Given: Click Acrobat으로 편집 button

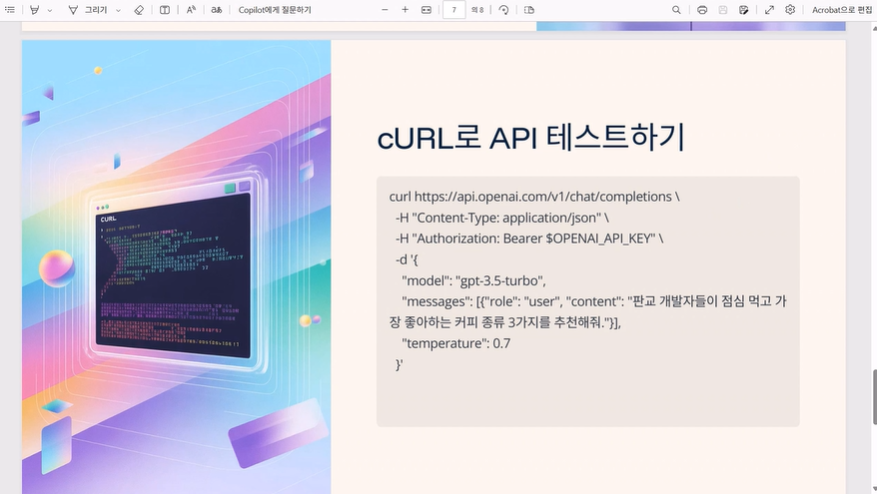Looking at the screenshot, I should click(x=841, y=10).
